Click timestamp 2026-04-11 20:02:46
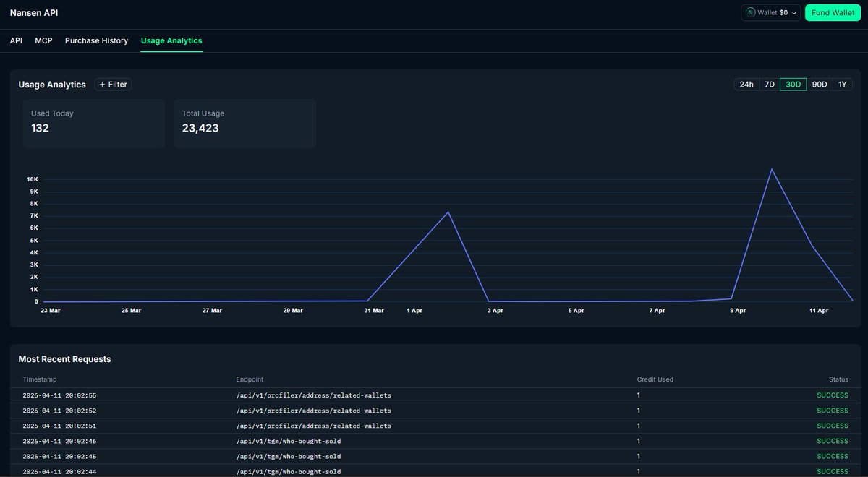868x477 pixels. coord(59,441)
